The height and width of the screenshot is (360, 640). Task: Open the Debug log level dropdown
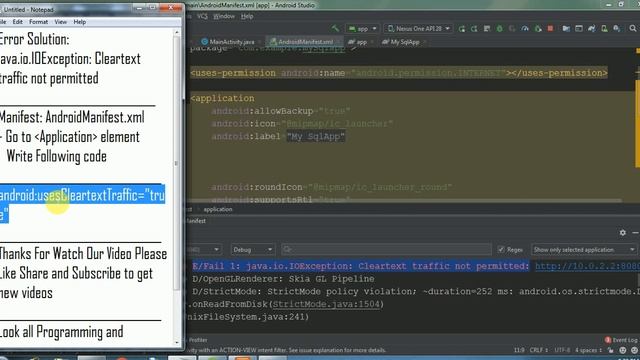tap(252, 249)
